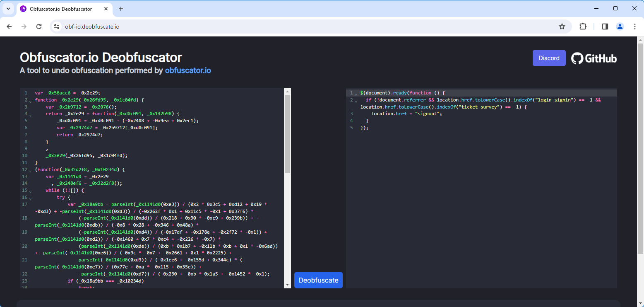Click 'try {' line in input editor

click(x=64, y=197)
